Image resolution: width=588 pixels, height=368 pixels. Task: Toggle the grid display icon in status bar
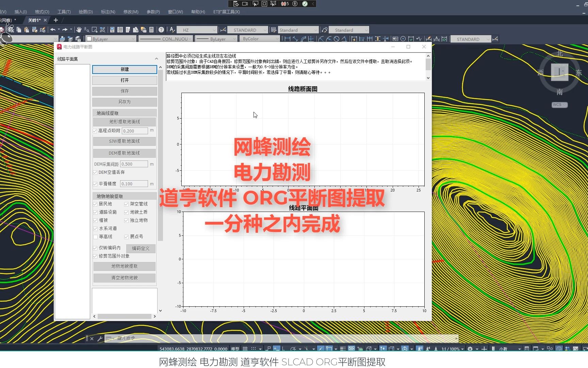pos(245,349)
